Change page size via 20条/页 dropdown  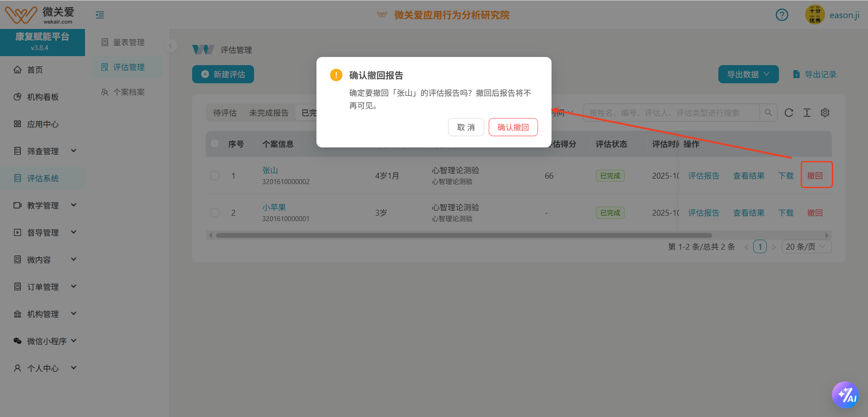[x=806, y=246]
